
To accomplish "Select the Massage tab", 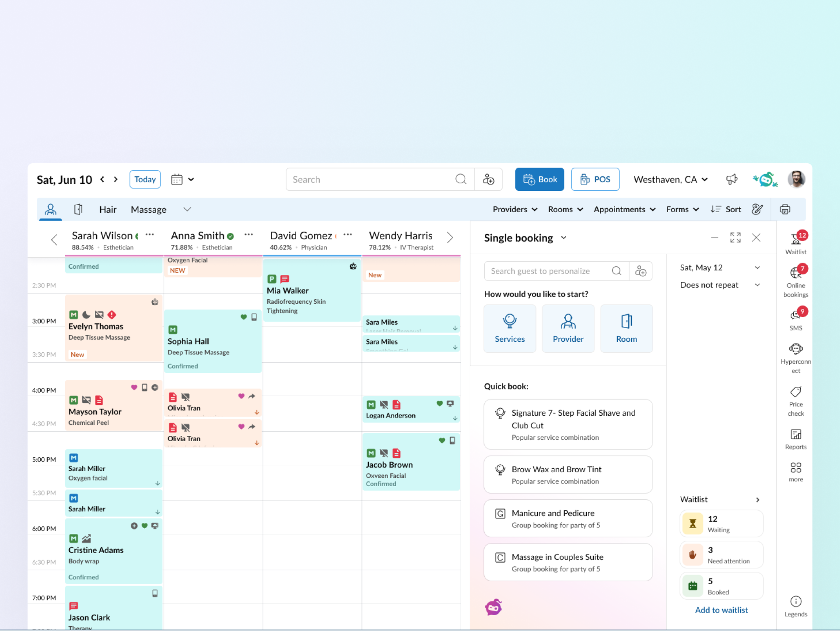I will (148, 209).
